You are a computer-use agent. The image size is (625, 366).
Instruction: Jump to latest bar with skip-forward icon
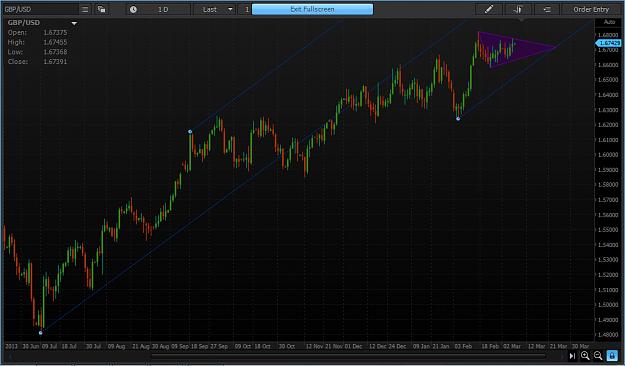(572, 356)
